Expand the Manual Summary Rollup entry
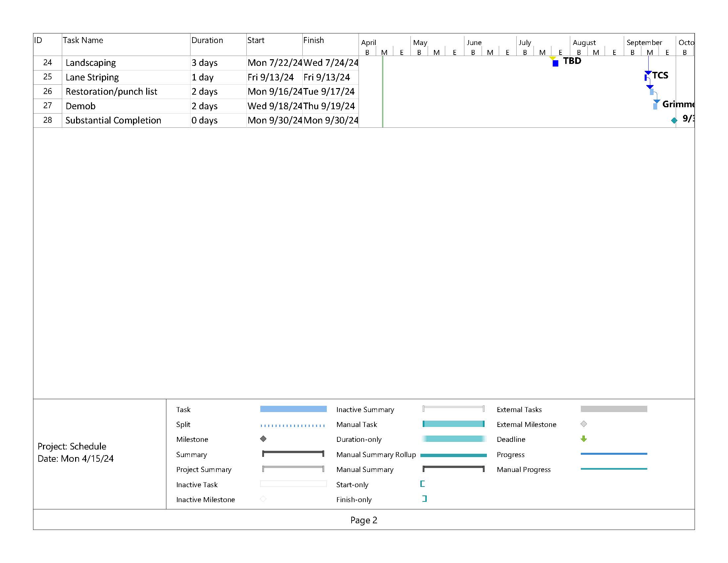 click(x=376, y=455)
